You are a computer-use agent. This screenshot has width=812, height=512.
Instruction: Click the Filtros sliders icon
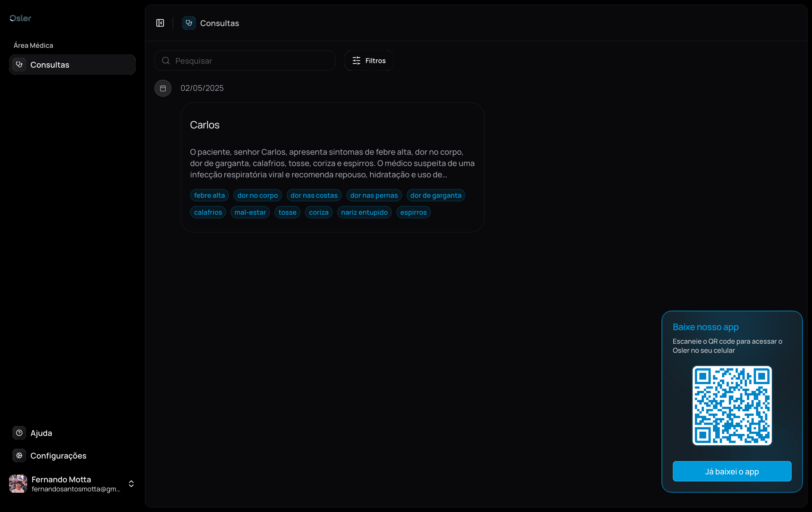coord(356,61)
